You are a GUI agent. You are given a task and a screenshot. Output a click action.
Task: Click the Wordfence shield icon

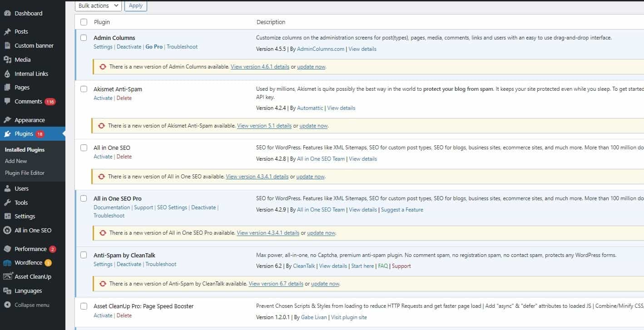(7, 263)
